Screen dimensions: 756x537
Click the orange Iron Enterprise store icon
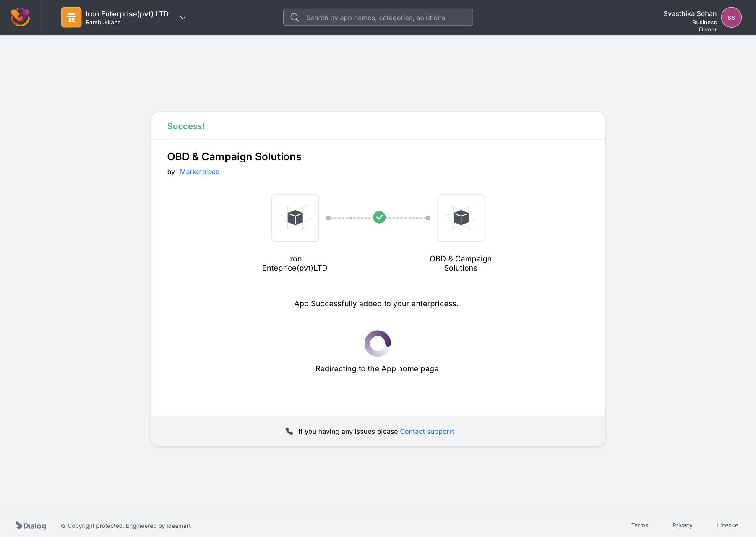(71, 17)
